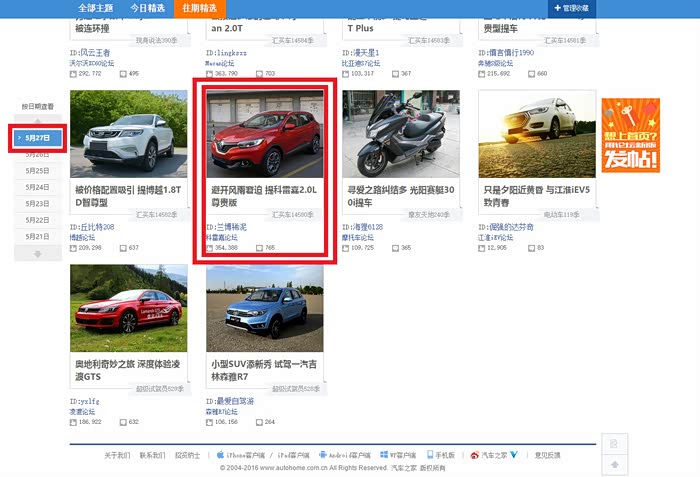Click the orange 发帖 banner
This screenshot has width=700, height=477.
[x=630, y=135]
